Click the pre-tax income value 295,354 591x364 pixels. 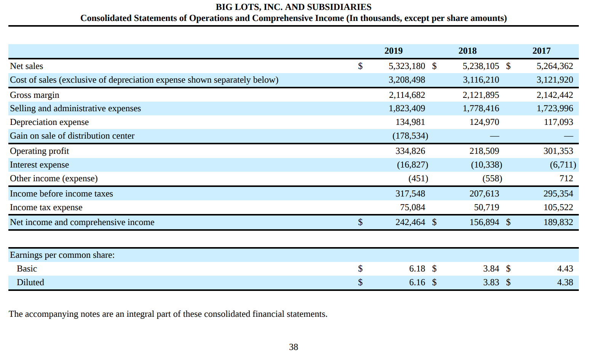point(558,193)
